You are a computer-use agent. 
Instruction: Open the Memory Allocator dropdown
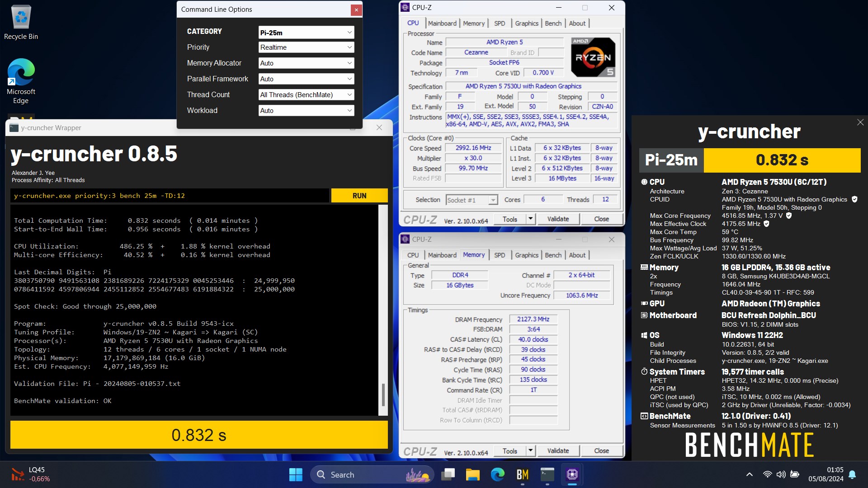pyautogui.click(x=306, y=63)
